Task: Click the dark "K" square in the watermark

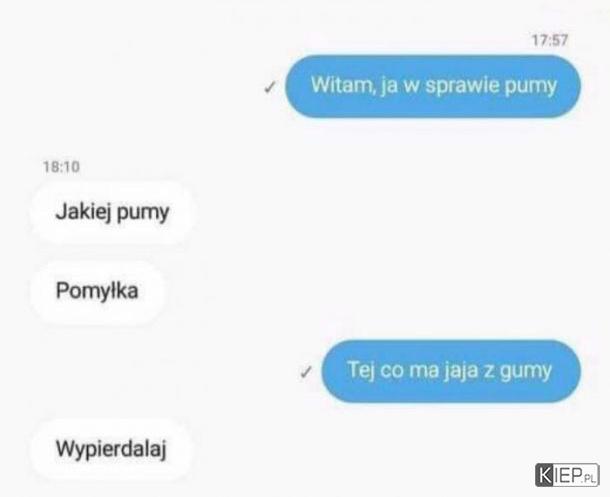Action: coord(544,475)
